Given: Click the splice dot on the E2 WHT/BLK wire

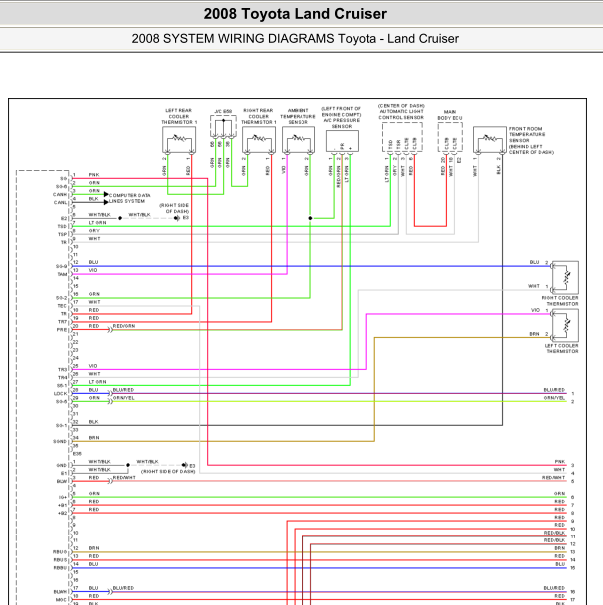Looking at the screenshot, I should click(120, 218).
